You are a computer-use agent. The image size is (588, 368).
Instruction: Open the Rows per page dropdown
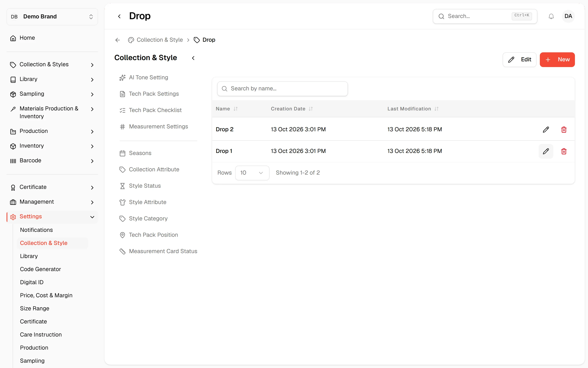click(x=252, y=173)
